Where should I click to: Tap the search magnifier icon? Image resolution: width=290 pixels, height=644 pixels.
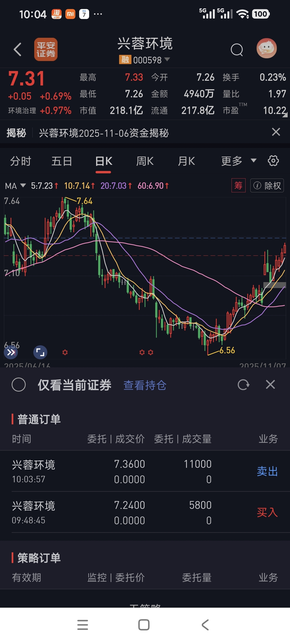point(237,49)
